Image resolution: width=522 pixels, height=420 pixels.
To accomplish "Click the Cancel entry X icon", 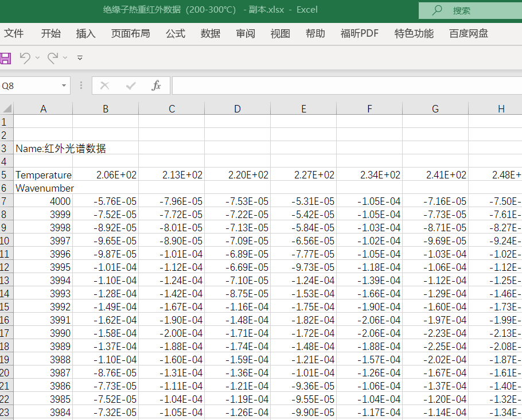I will pos(104,86).
